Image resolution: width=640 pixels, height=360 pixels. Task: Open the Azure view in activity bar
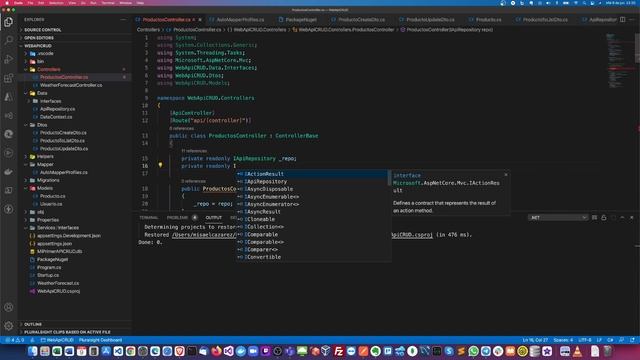pos(9,97)
